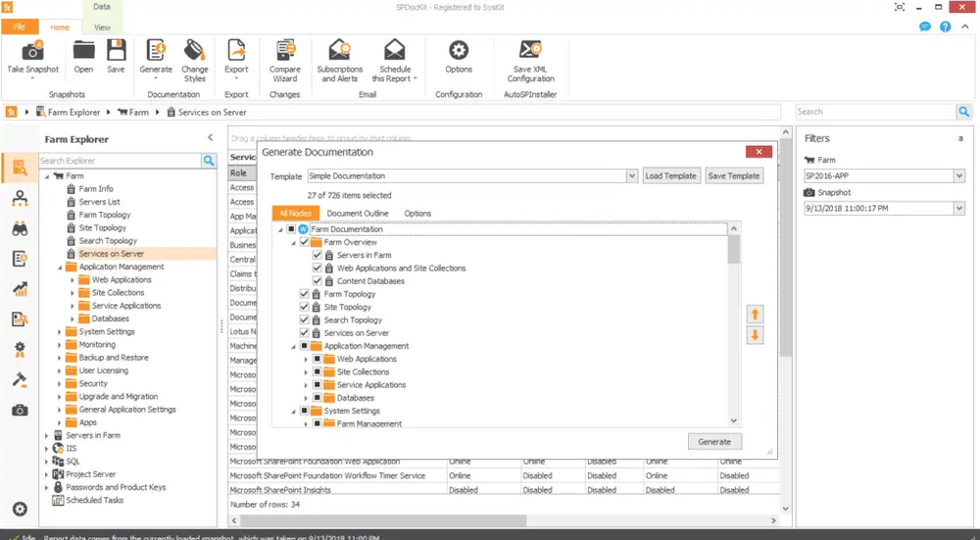Open the hammer tools icon in the left sidebar
This screenshot has height=540, width=980.
[x=20, y=380]
